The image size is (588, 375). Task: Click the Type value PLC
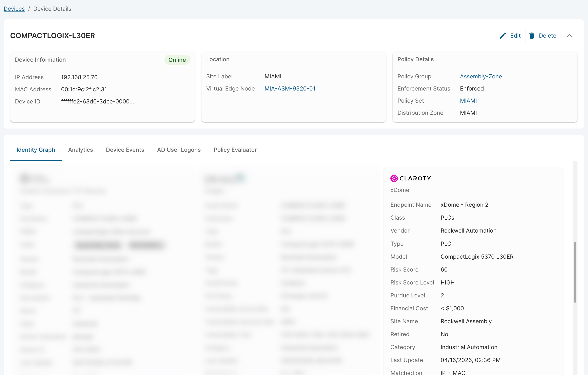click(x=446, y=244)
